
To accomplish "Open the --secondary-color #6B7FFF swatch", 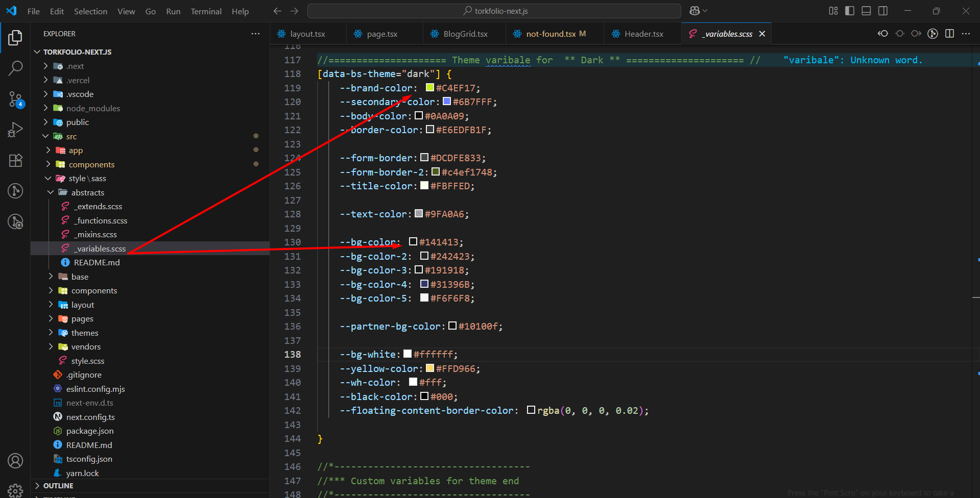I will 447,102.
